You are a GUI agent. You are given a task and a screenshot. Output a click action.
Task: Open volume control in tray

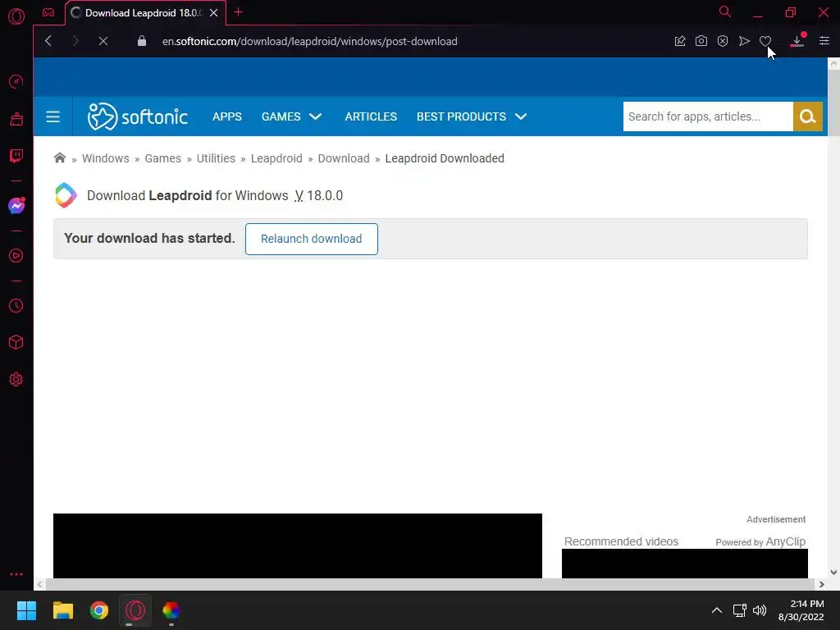point(760,610)
